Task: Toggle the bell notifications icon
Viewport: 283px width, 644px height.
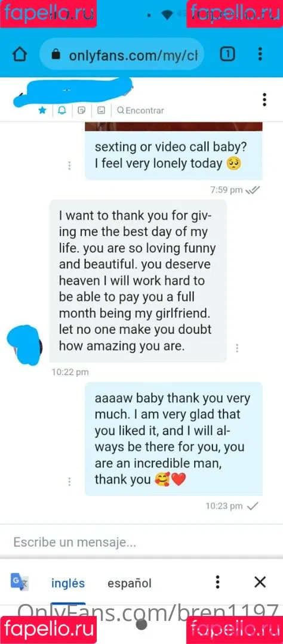Action: pyautogui.click(x=62, y=110)
